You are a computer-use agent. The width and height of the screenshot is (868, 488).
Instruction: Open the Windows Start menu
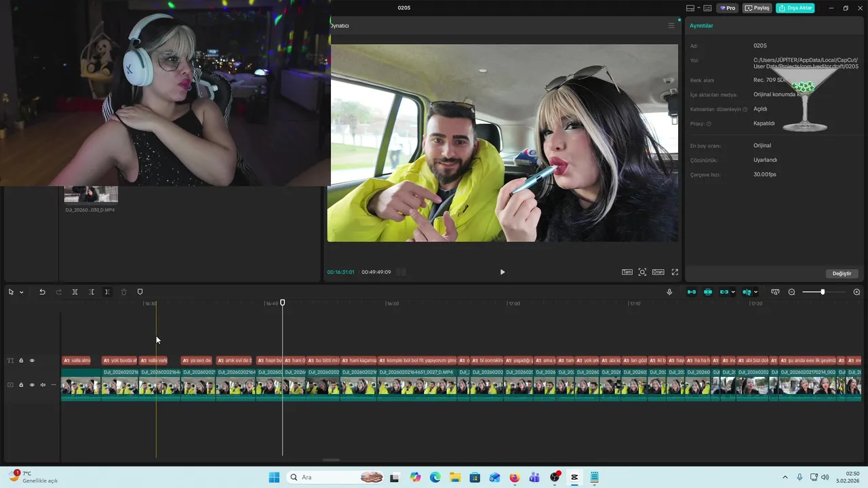click(x=274, y=477)
